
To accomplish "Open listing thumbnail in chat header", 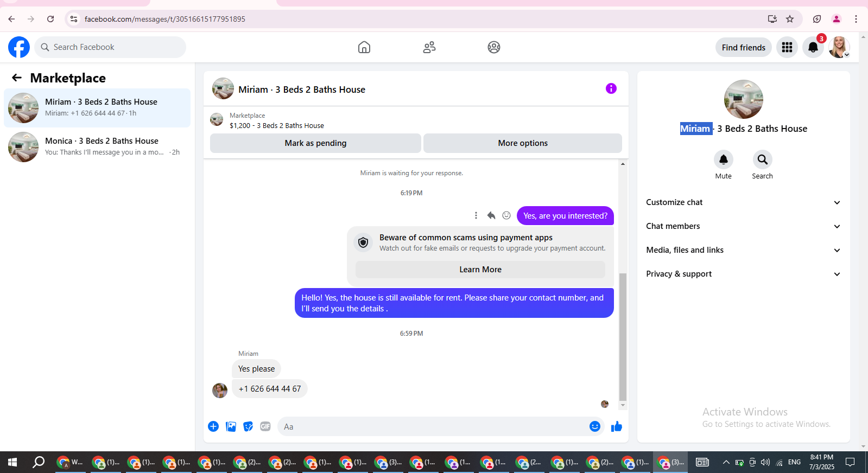I will 223,88.
